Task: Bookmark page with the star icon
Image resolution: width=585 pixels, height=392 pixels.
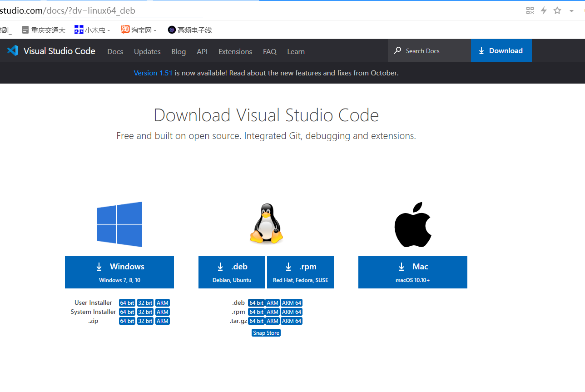Action: click(x=557, y=10)
